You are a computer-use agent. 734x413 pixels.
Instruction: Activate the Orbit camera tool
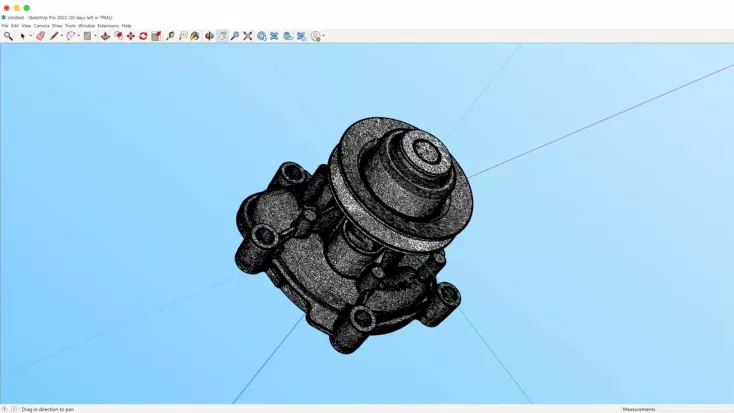209,36
